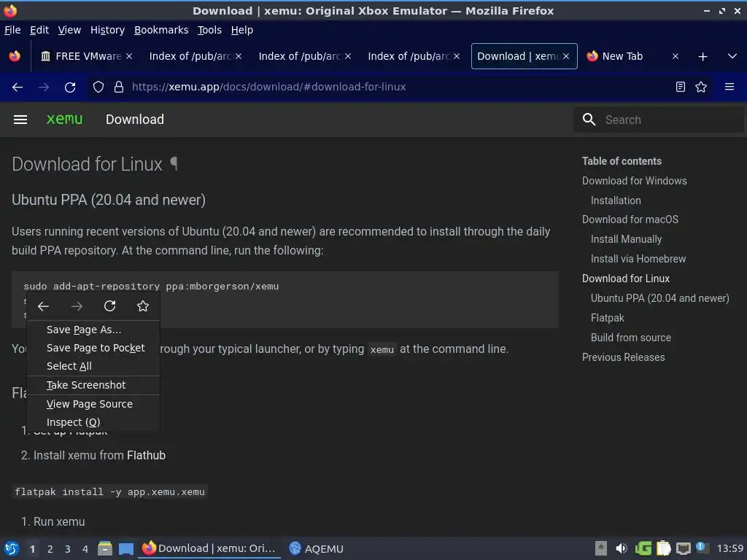
Task: Choose View Page Source
Action: click(90, 404)
